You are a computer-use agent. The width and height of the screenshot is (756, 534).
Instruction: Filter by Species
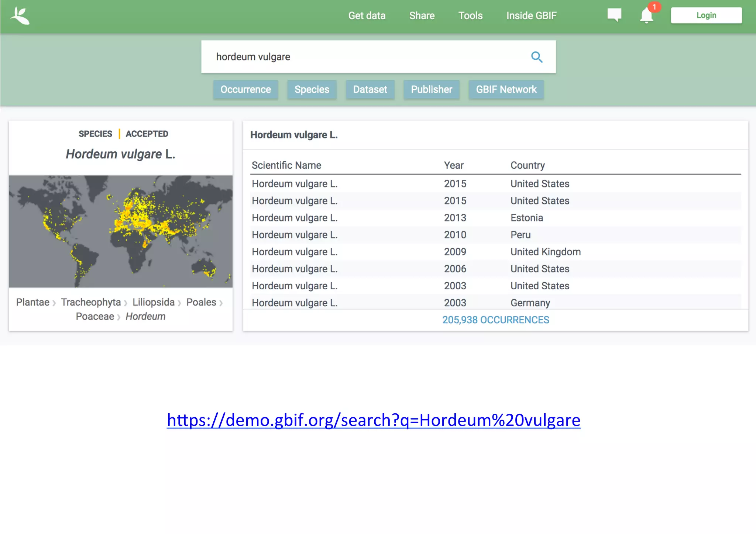tap(312, 89)
